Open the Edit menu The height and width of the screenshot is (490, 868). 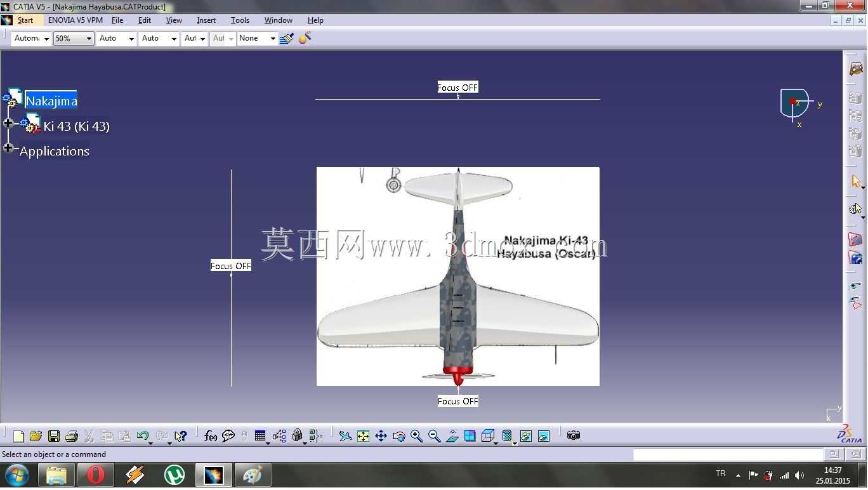(x=145, y=20)
